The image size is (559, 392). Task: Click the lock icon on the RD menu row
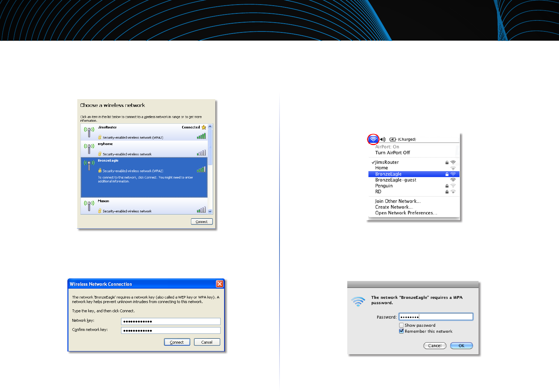click(447, 192)
